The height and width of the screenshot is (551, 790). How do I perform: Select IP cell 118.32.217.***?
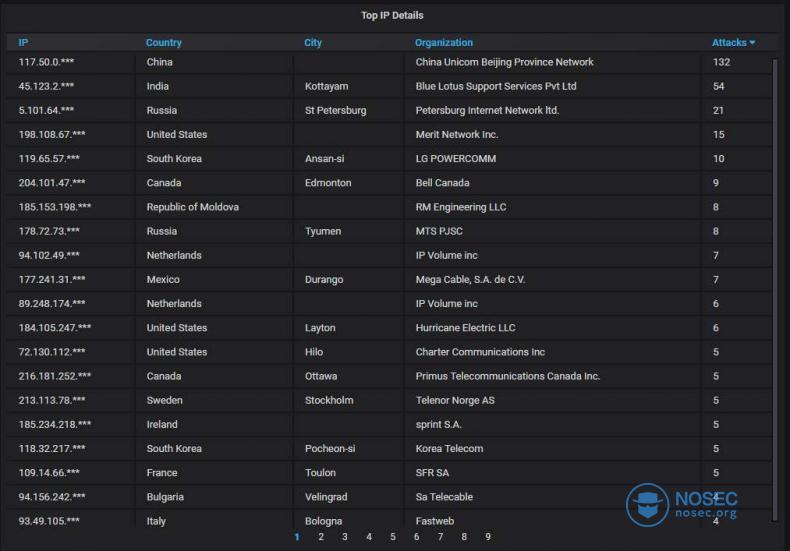[x=52, y=449]
